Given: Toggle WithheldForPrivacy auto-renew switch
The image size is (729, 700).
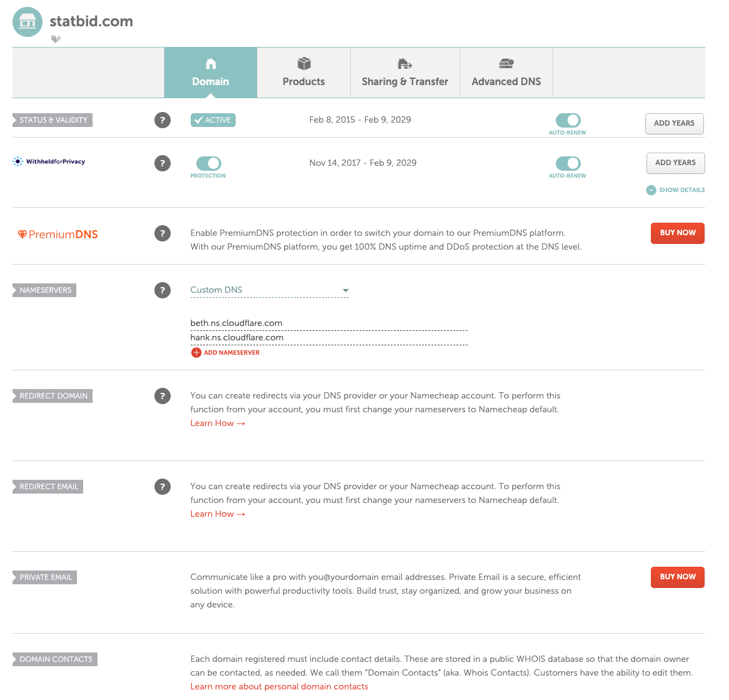Looking at the screenshot, I should [x=568, y=163].
